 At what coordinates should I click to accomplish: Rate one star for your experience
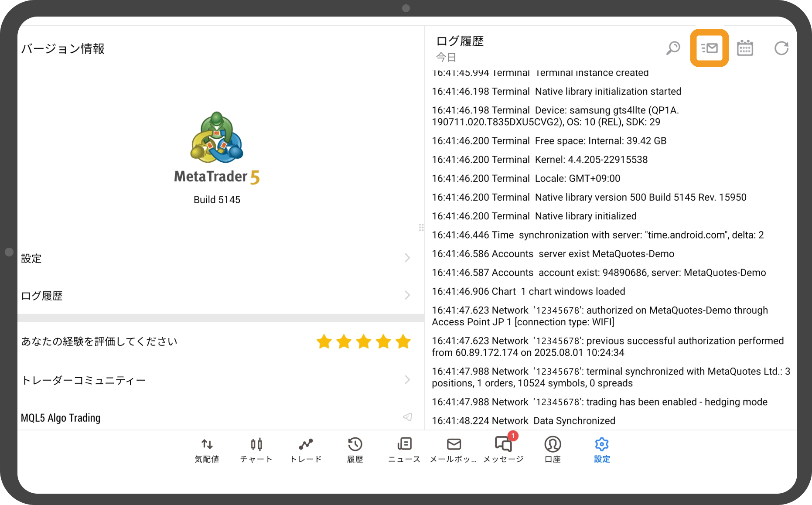[324, 341]
